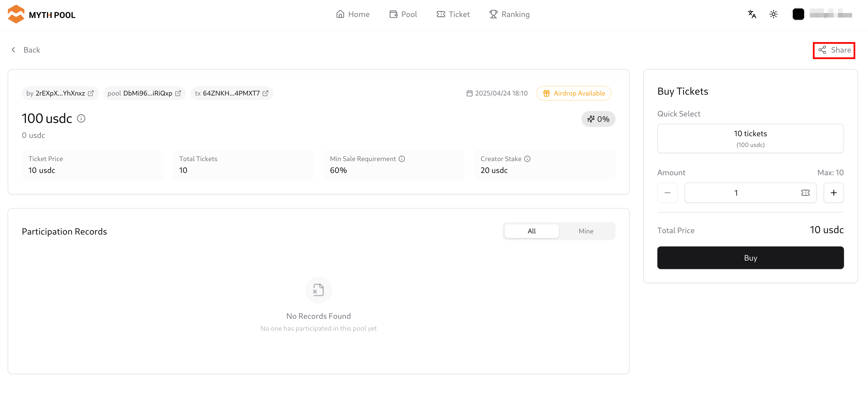Click the Airdrop Available badge
The height and width of the screenshot is (403, 868).
coord(574,93)
